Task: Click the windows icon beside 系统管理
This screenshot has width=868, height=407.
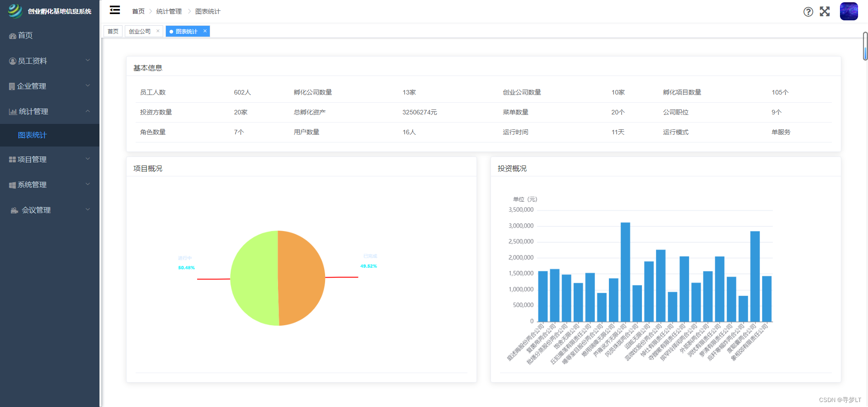Action: (x=13, y=185)
